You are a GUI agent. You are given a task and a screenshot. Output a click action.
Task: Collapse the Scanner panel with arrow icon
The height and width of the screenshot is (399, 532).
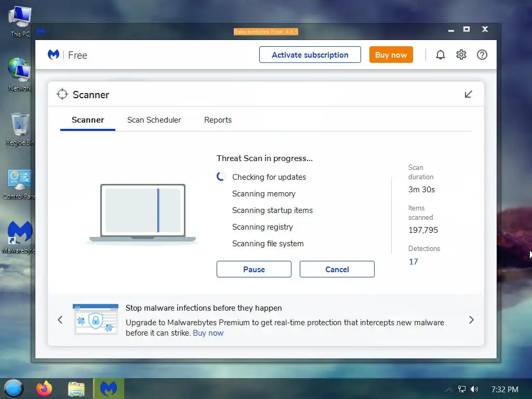pyautogui.click(x=468, y=95)
